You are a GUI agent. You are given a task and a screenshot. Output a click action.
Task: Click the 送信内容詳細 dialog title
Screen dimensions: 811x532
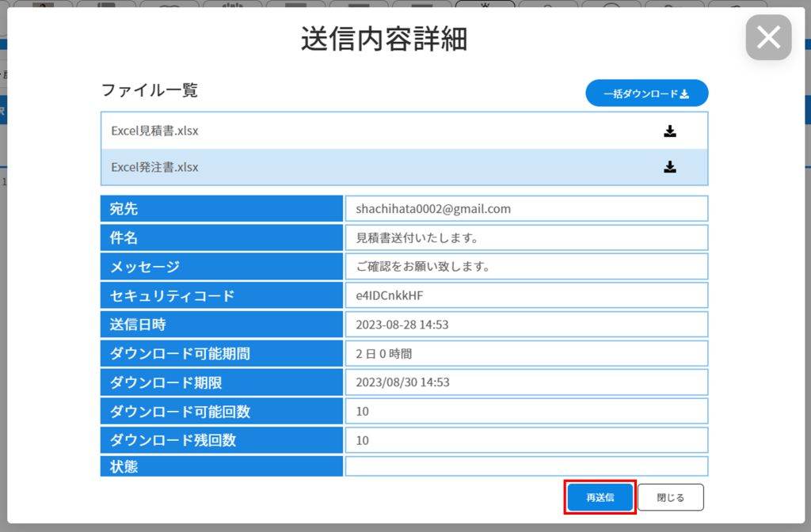[x=383, y=39]
